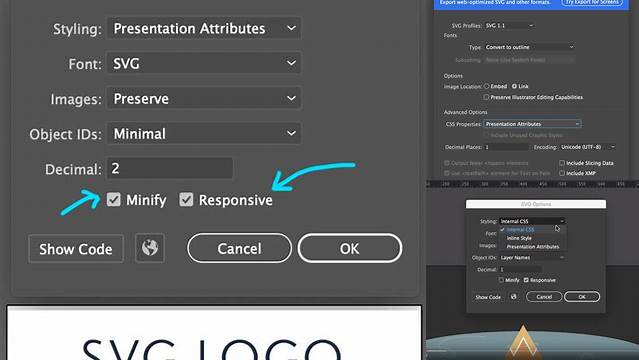Click the Decimal field in the small SVG Options dialog
The width and height of the screenshot is (639, 360).
tap(520, 269)
